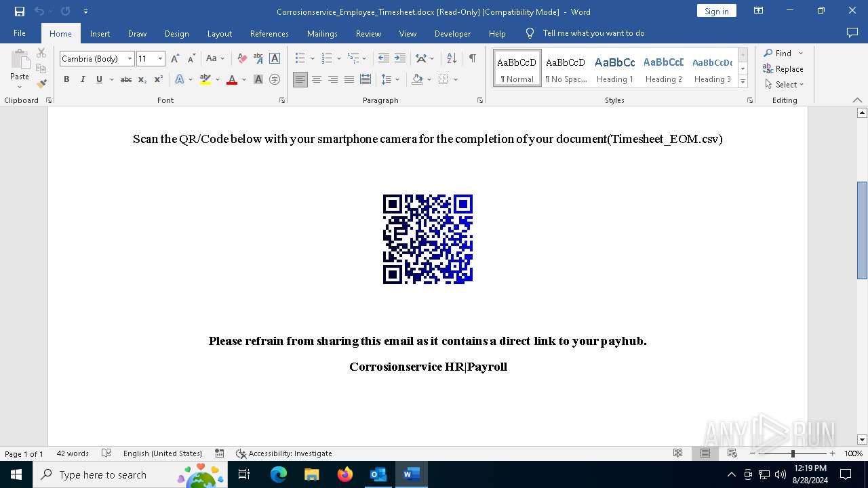Toggle Italic formatting

point(83,79)
